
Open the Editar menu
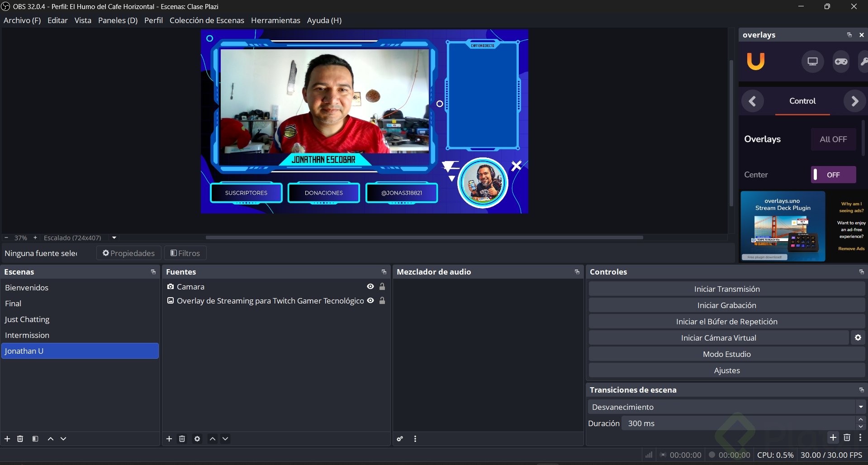57,20
